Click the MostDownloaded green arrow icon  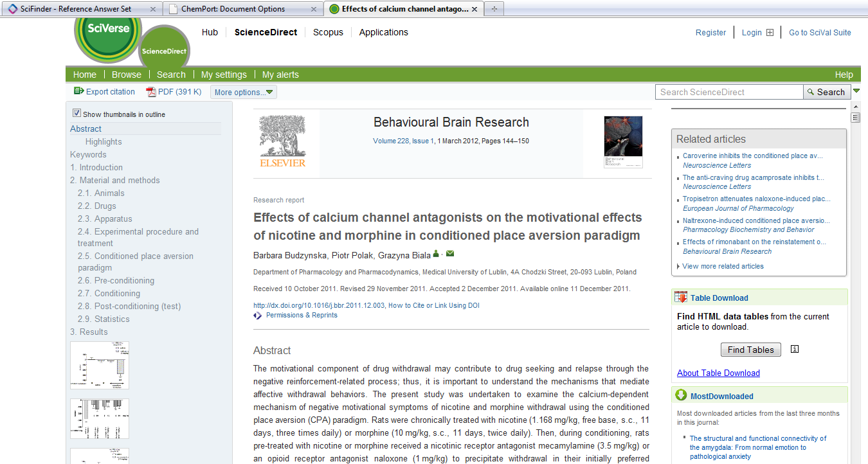(x=681, y=395)
